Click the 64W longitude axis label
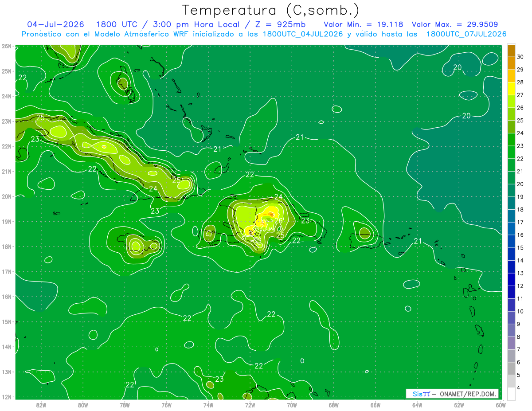 click(x=417, y=405)
